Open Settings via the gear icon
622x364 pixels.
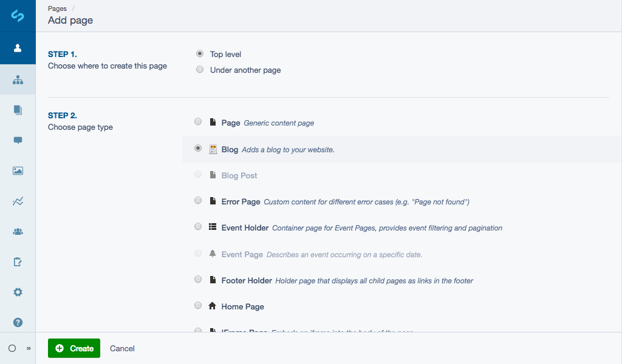point(18,292)
